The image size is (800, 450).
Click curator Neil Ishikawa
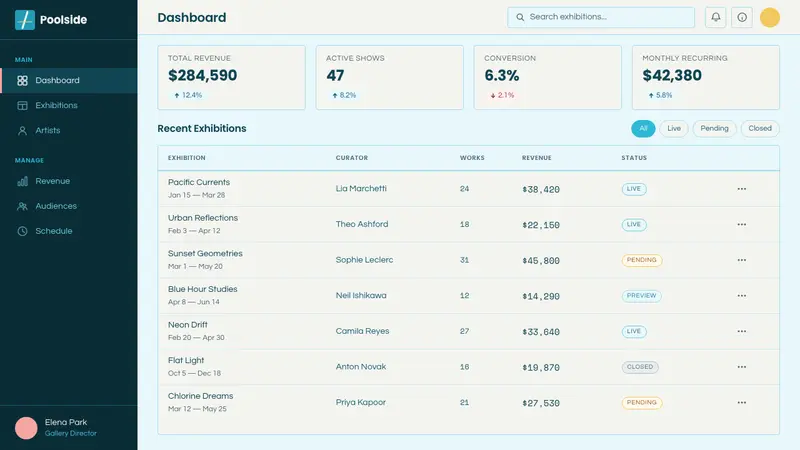361,296
